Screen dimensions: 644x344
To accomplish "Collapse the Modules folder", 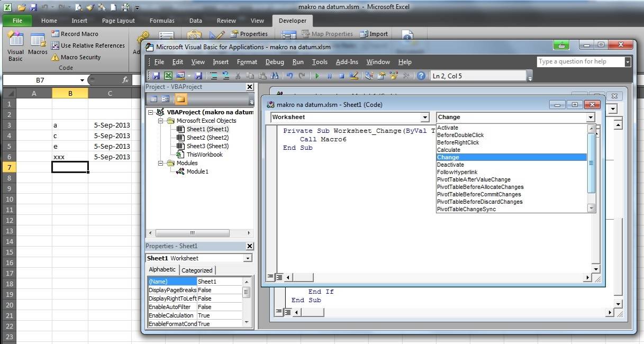I will click(x=161, y=163).
